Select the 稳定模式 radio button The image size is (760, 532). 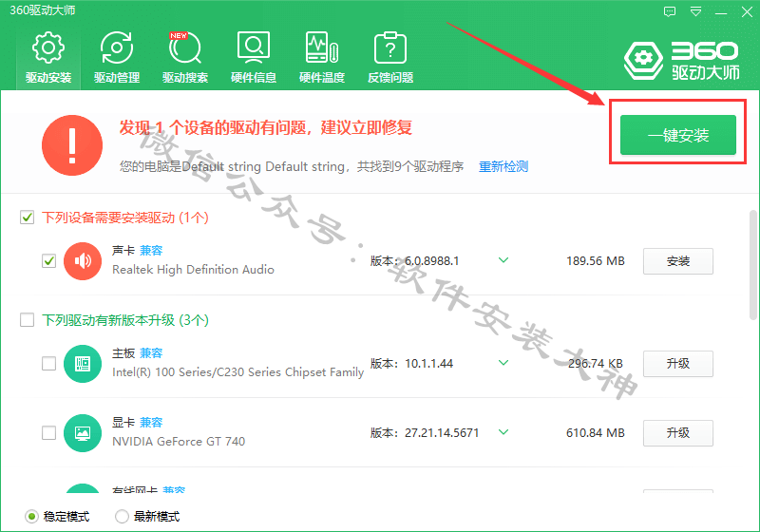pos(31,517)
